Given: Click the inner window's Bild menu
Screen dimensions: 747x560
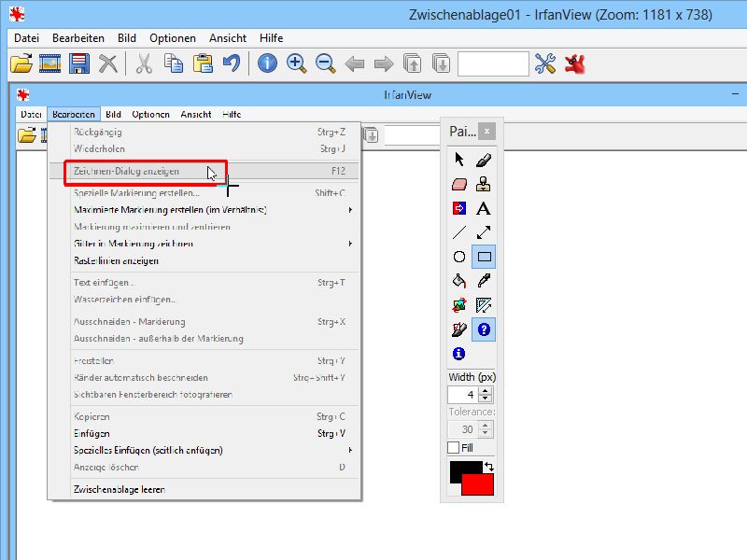Looking at the screenshot, I should [113, 114].
